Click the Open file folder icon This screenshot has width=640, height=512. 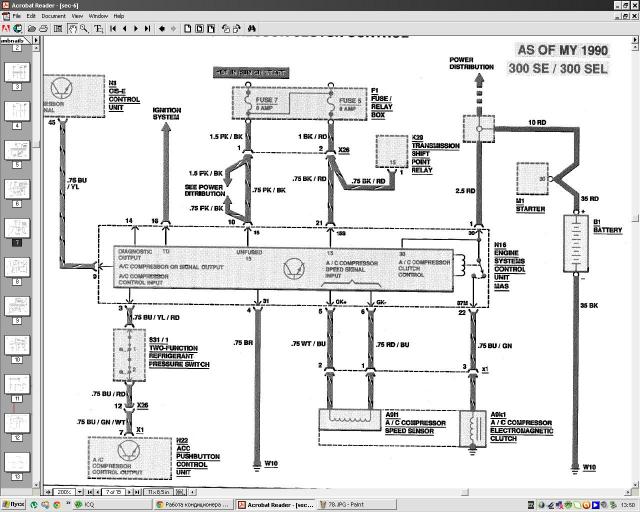click(x=31, y=29)
